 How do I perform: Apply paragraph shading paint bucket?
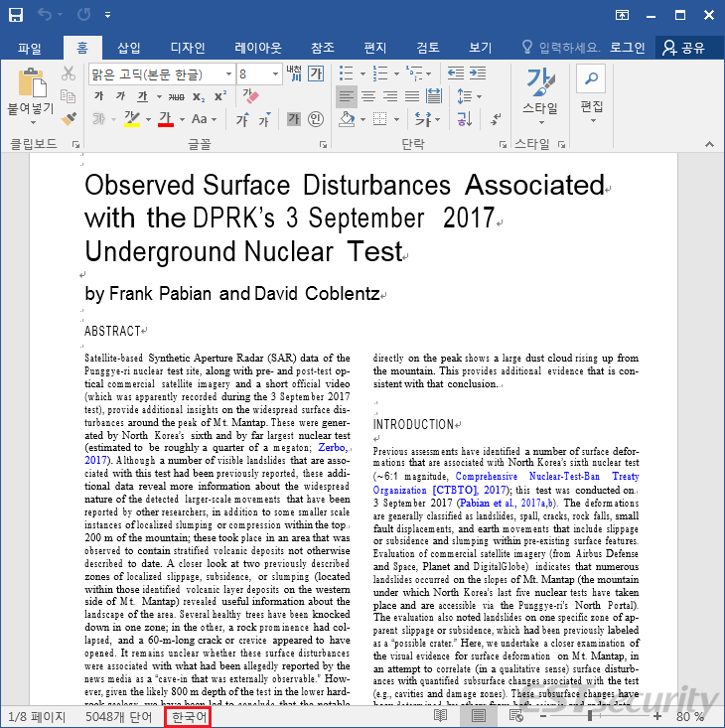347,119
